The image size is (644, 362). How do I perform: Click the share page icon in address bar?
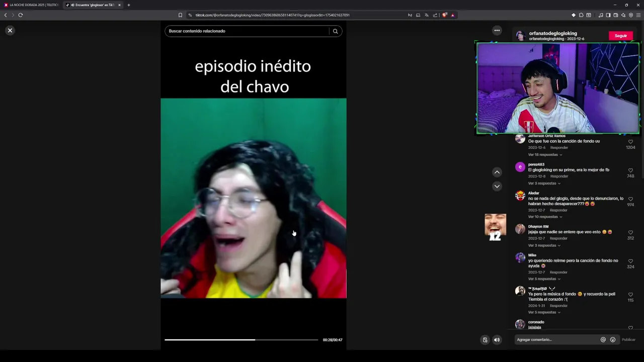(435, 15)
